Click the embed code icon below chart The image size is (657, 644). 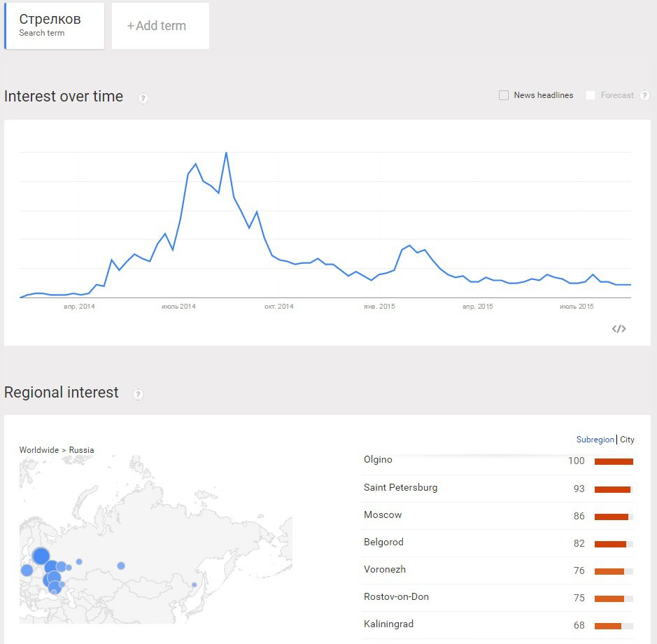point(619,328)
